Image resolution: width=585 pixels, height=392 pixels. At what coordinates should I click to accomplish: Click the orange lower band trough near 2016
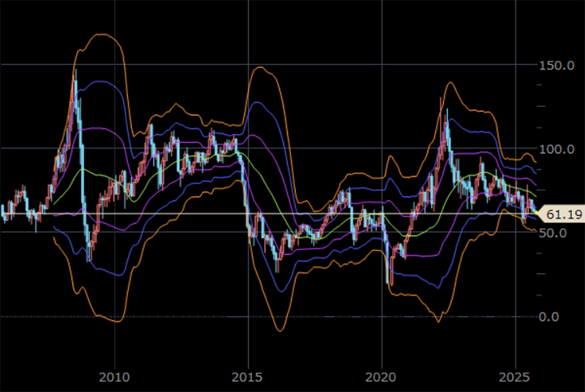[279, 330]
